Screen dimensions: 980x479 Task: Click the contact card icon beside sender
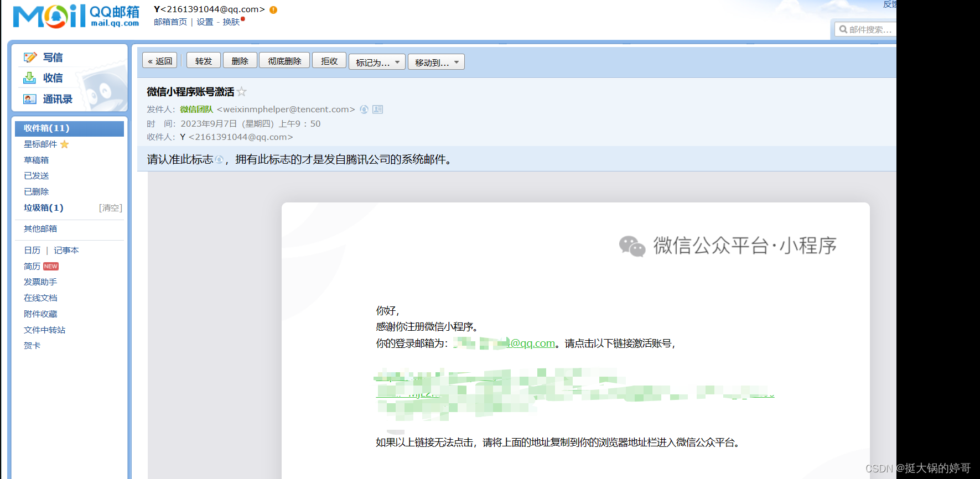(x=378, y=110)
